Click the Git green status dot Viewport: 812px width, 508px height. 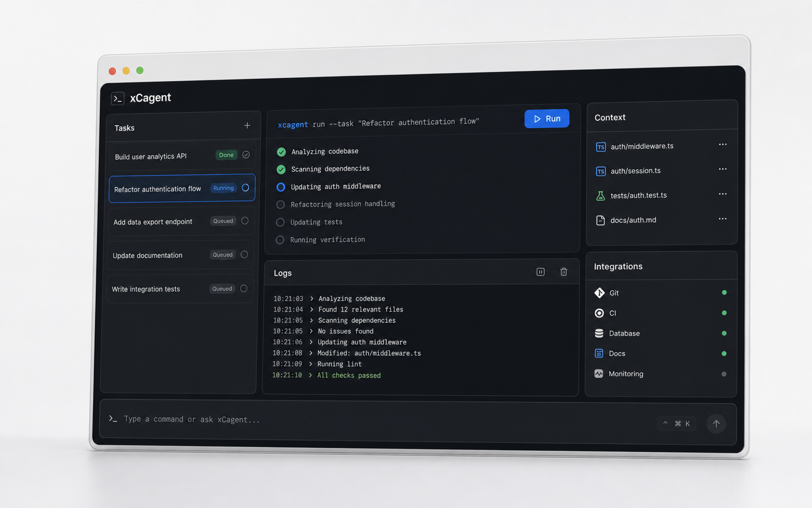point(724,293)
